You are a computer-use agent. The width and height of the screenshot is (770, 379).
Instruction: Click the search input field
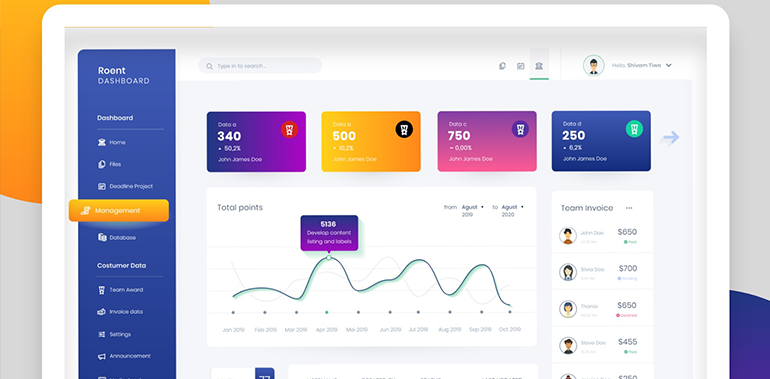coord(260,66)
